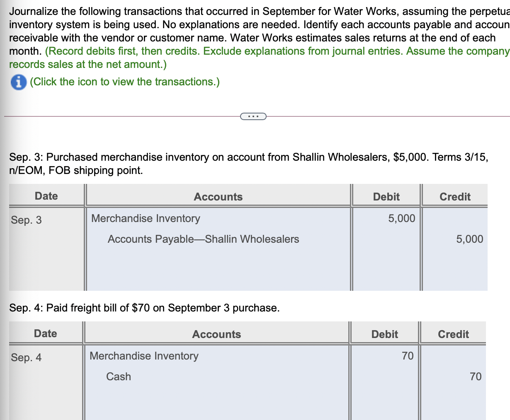The image size is (510, 420).
Task: Select the Merchandise Inventory field for Sep. 3
Action: (218, 218)
